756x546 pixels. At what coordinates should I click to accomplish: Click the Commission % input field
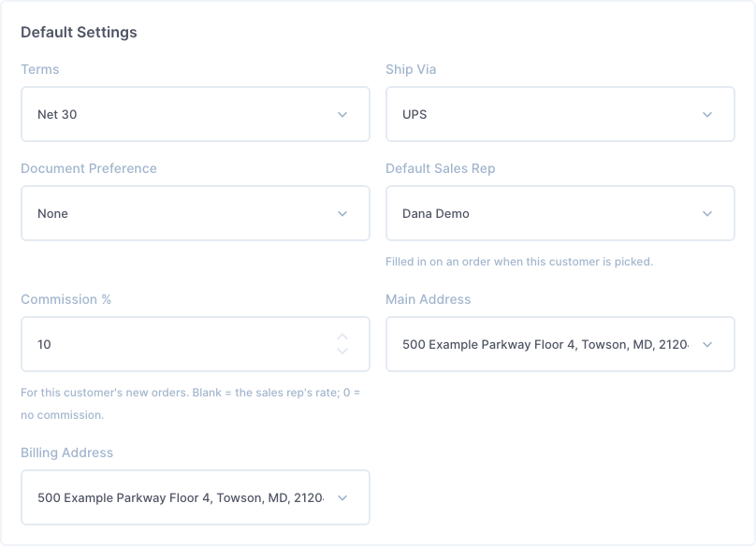pos(196,344)
